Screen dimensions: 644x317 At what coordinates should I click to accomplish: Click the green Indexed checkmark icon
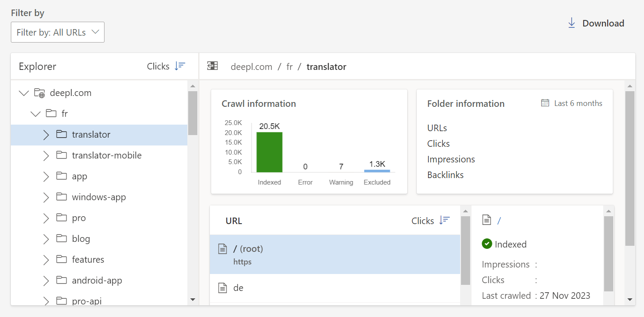tap(487, 244)
